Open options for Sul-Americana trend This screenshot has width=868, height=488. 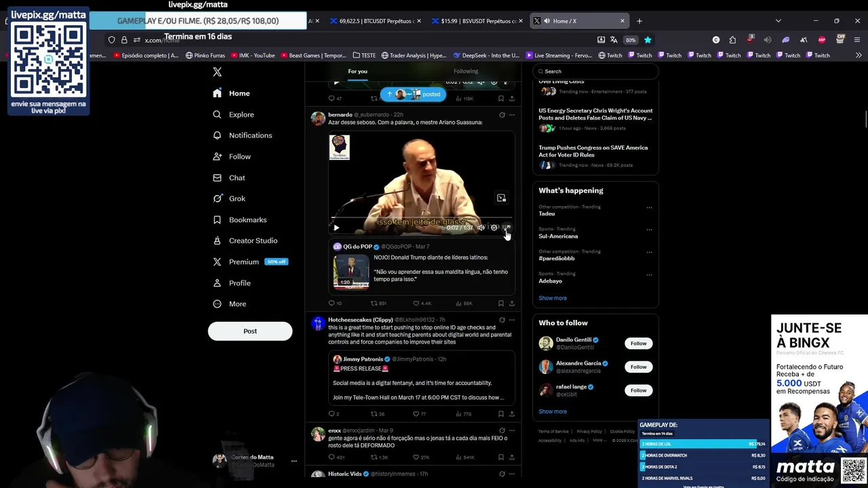click(x=649, y=230)
